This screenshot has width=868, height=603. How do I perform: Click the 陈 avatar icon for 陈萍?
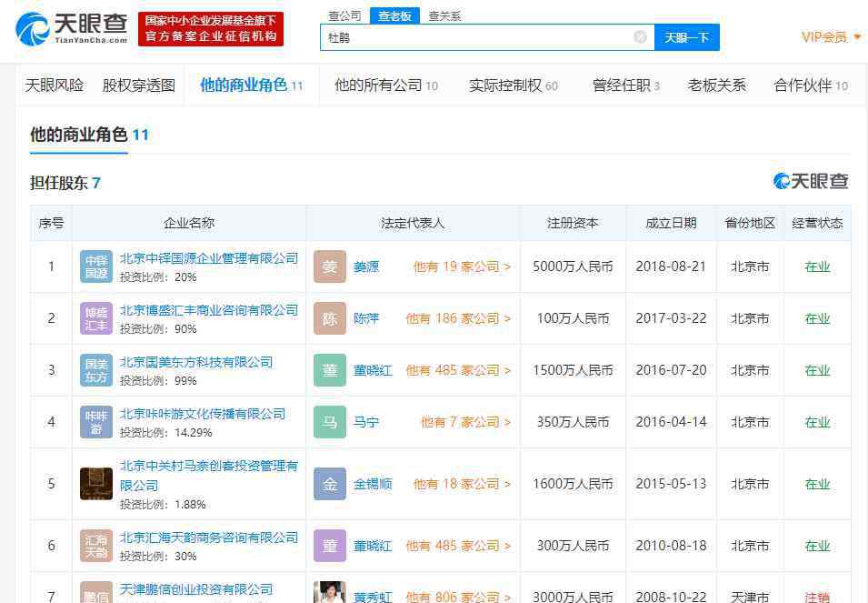[x=330, y=318]
